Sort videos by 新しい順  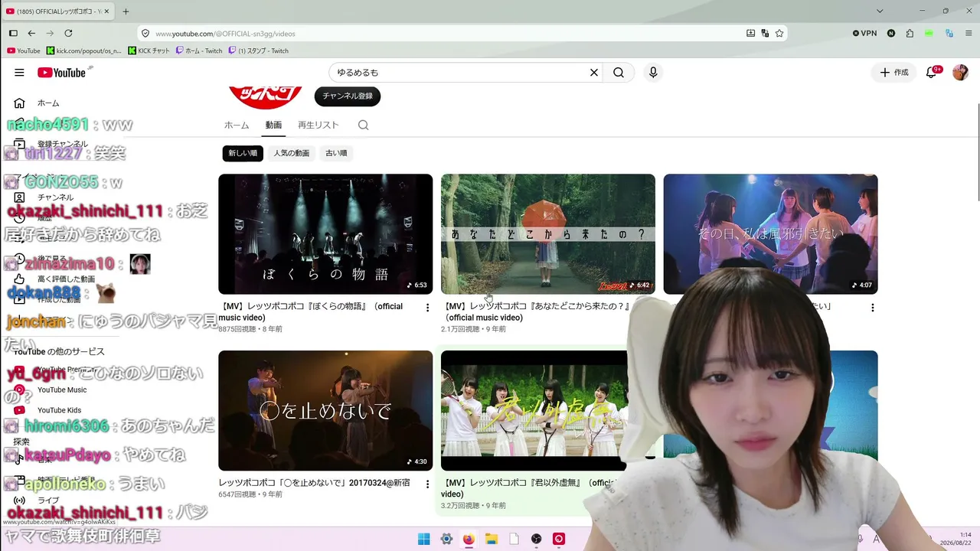243,153
